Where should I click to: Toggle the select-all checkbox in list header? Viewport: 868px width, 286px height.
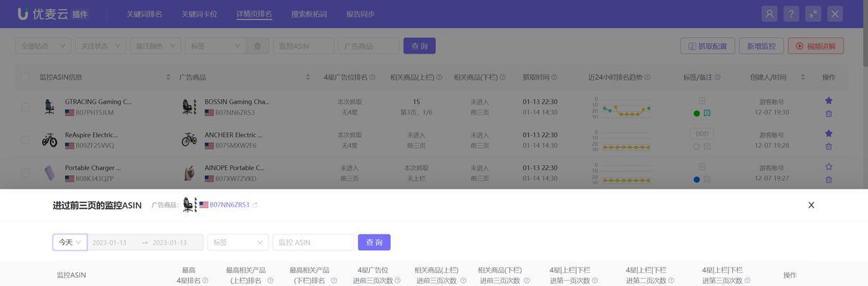tap(26, 77)
